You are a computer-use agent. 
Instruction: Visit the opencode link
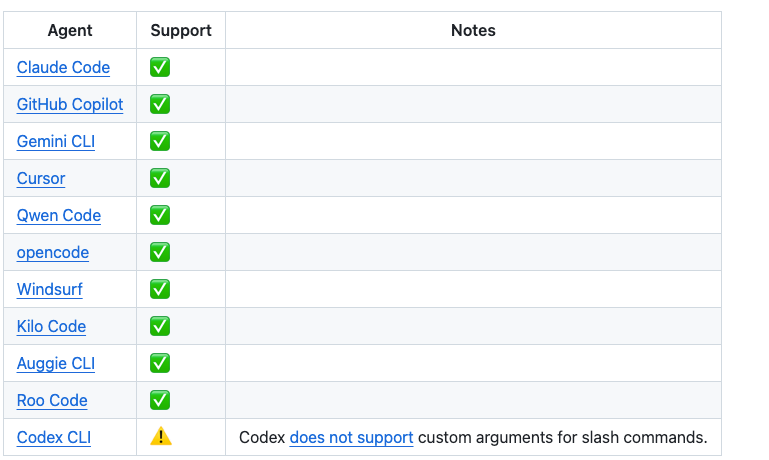53,253
